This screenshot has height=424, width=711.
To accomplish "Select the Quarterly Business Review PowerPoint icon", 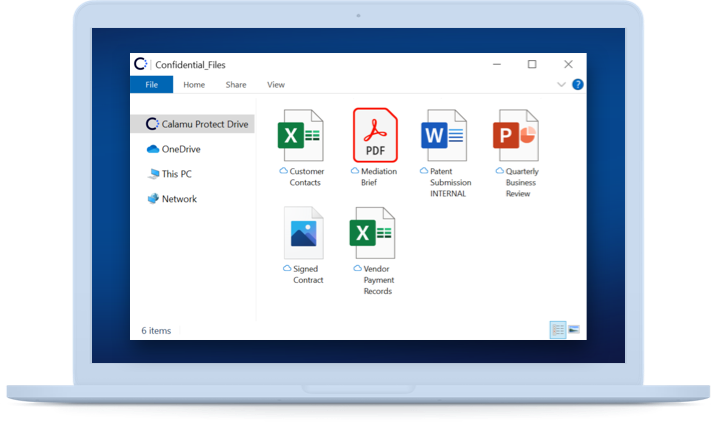I will pyautogui.click(x=516, y=135).
